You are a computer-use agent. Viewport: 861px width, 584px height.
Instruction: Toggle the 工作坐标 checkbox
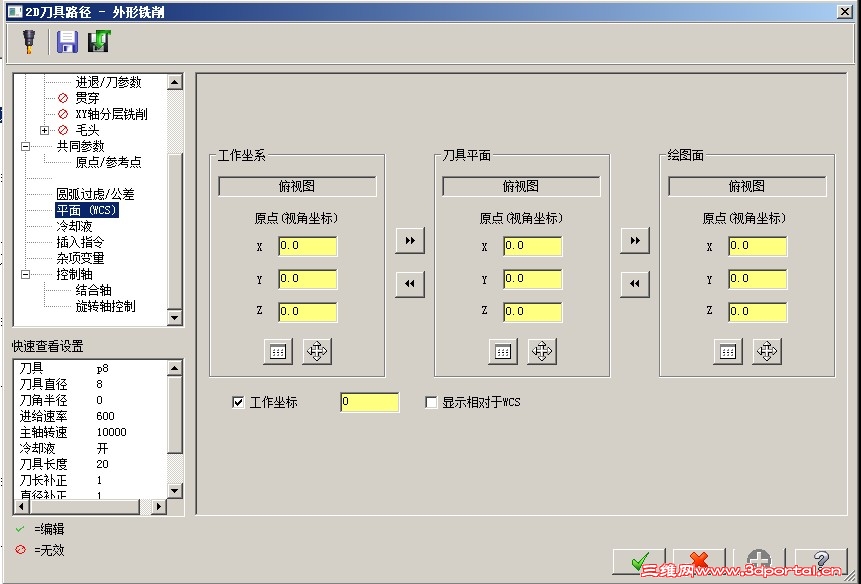coord(238,402)
